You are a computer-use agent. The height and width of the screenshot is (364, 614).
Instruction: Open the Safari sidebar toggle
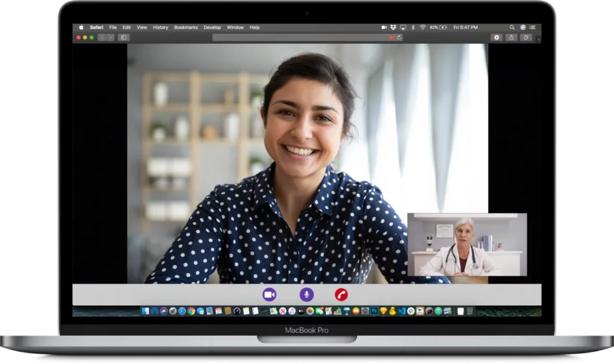[x=124, y=37]
